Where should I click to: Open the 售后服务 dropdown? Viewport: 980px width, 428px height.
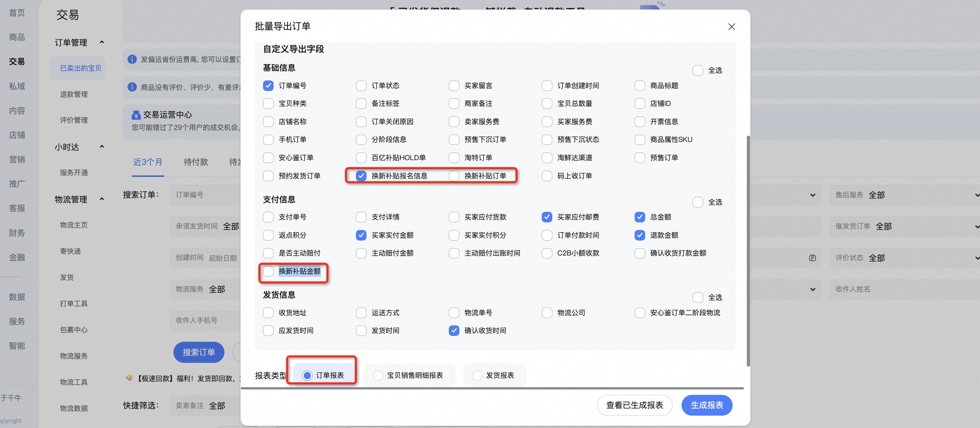pyautogui.click(x=904, y=195)
